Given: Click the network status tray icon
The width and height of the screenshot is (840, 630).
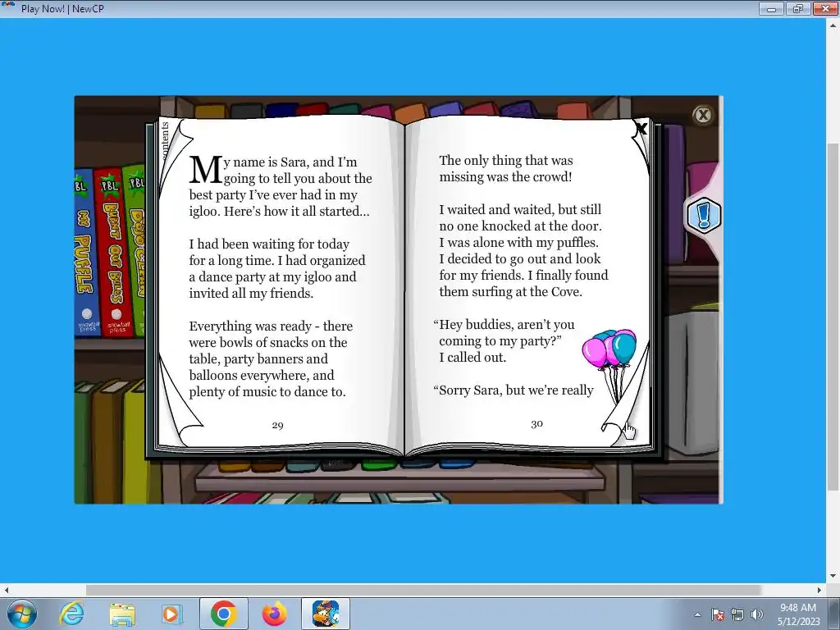Looking at the screenshot, I should tap(737, 614).
